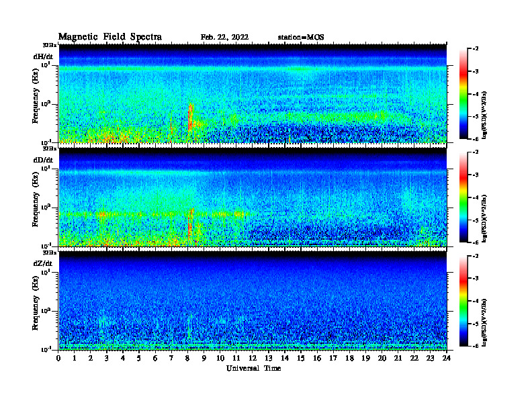Click hour "16" on the time axis
The image size is (532, 411).
(x=317, y=359)
